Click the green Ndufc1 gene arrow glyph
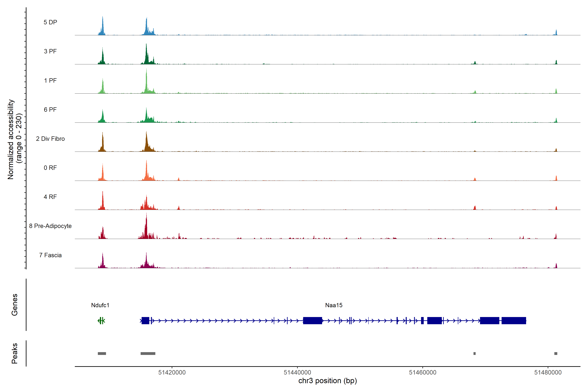588x392 pixels. point(101,320)
